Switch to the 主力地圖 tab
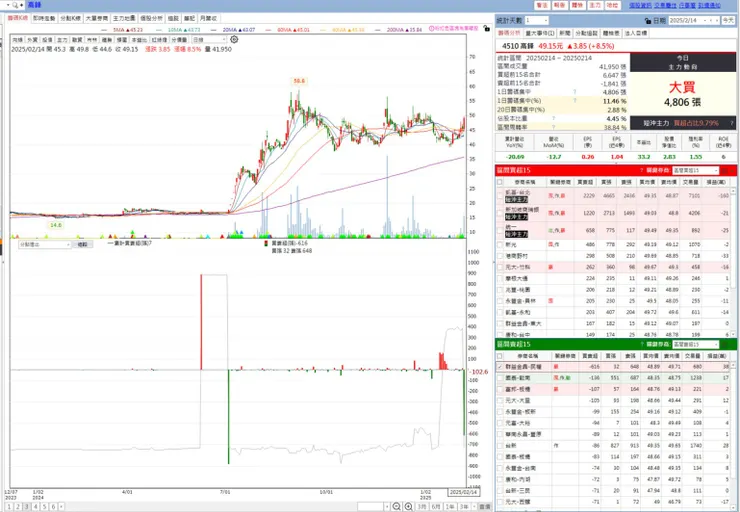 [124, 18]
